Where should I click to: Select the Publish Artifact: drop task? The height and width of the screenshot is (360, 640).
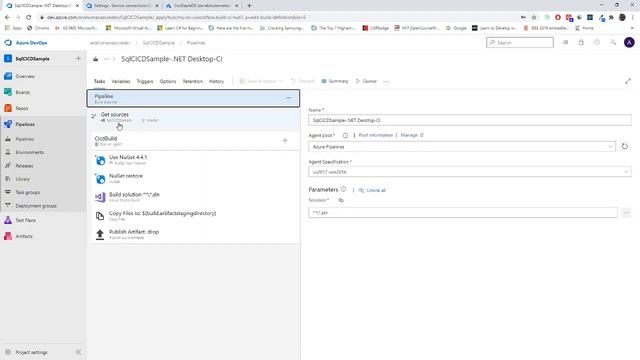pyautogui.click(x=195, y=234)
